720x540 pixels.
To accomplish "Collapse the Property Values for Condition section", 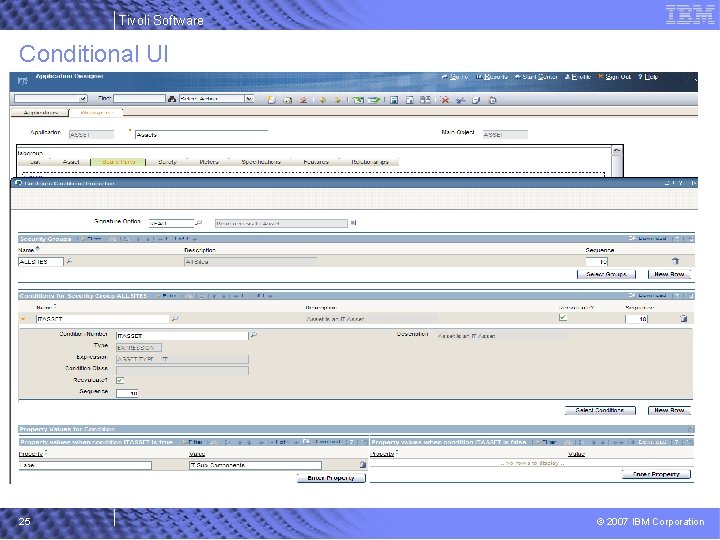I will (691, 429).
